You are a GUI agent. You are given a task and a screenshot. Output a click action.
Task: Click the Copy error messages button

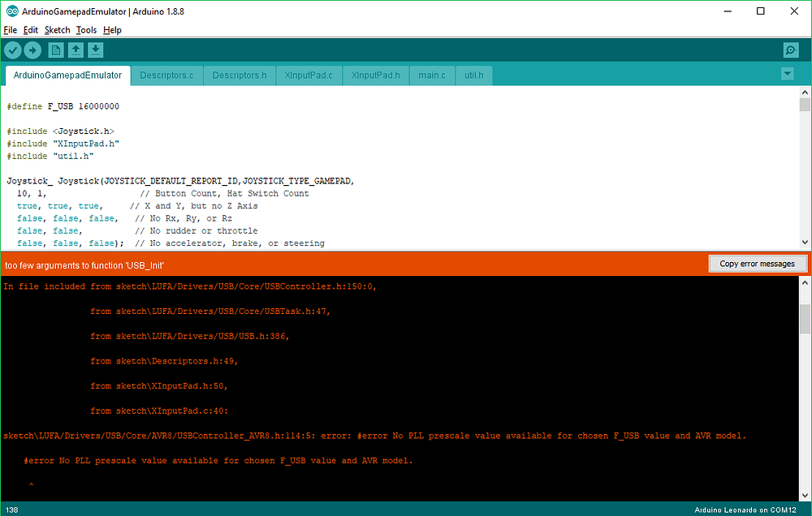pyautogui.click(x=757, y=264)
